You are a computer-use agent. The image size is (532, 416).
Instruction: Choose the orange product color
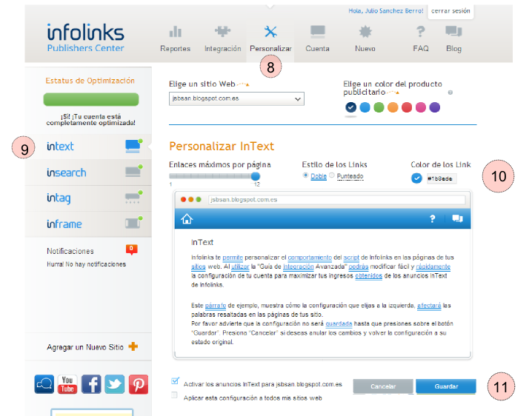(393, 107)
